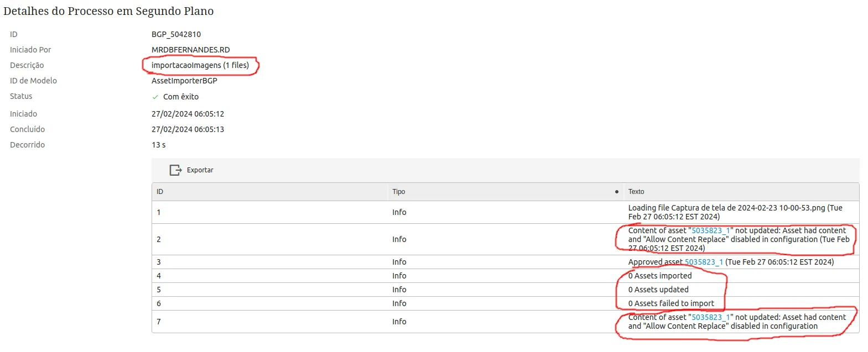Select the '0 Assets failed to import' row
The height and width of the screenshot is (352, 868).
tap(505, 303)
